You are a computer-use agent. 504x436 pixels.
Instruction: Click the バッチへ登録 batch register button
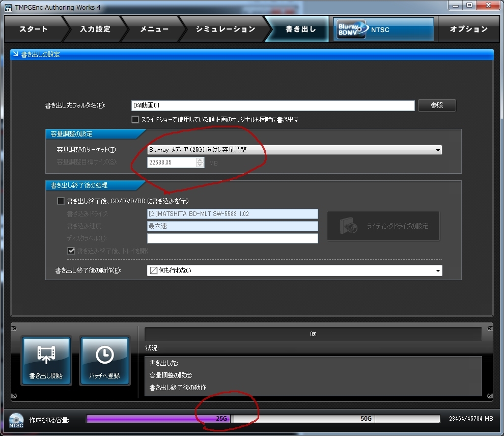coord(104,361)
